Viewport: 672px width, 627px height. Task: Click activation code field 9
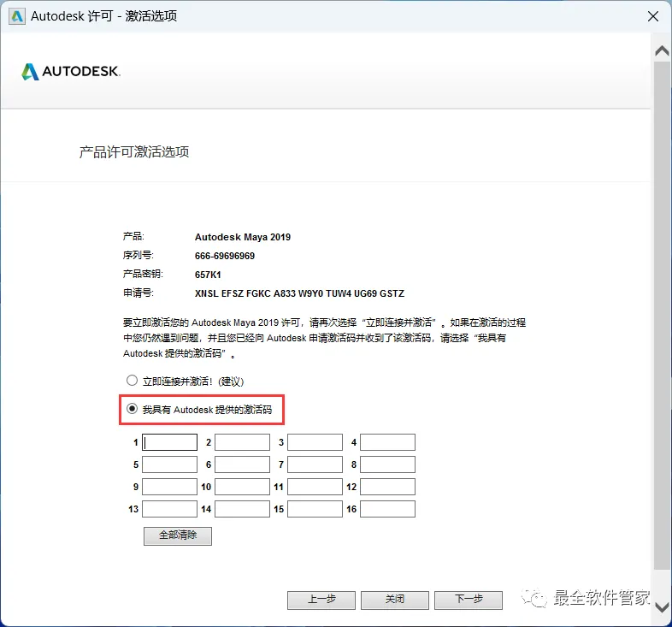coord(170,487)
